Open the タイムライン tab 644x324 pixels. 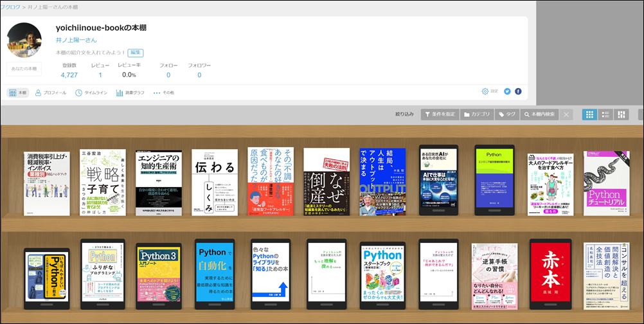[x=91, y=93]
